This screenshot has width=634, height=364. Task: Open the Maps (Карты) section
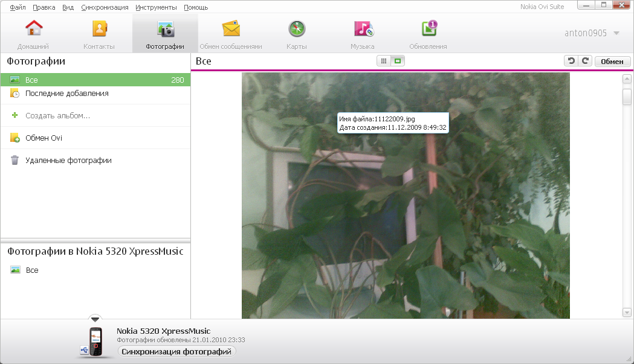tap(297, 35)
